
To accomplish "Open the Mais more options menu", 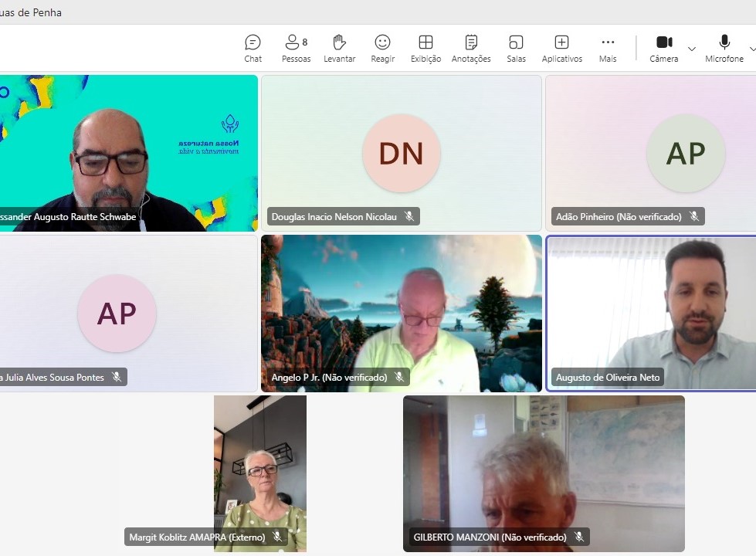I will pyautogui.click(x=608, y=49).
